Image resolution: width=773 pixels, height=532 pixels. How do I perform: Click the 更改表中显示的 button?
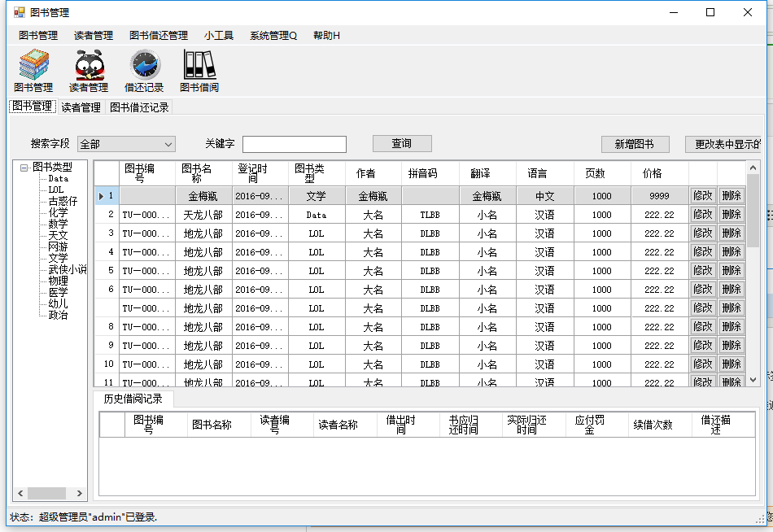(723, 144)
